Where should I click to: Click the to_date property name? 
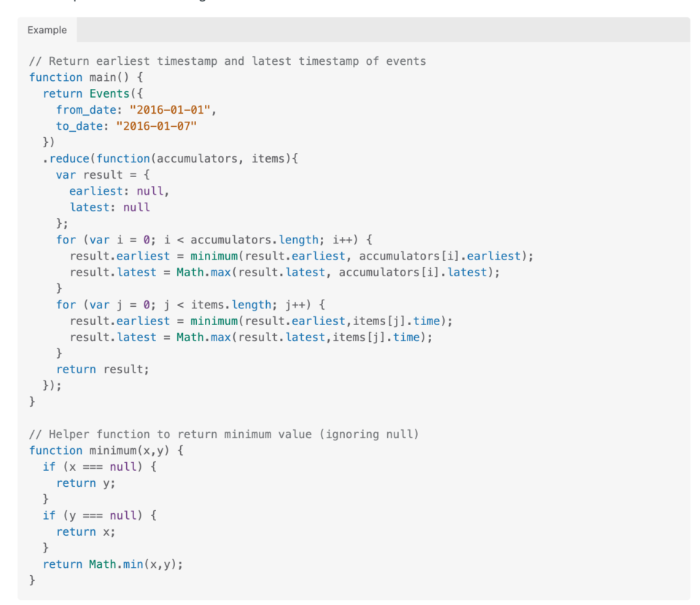tap(79, 125)
